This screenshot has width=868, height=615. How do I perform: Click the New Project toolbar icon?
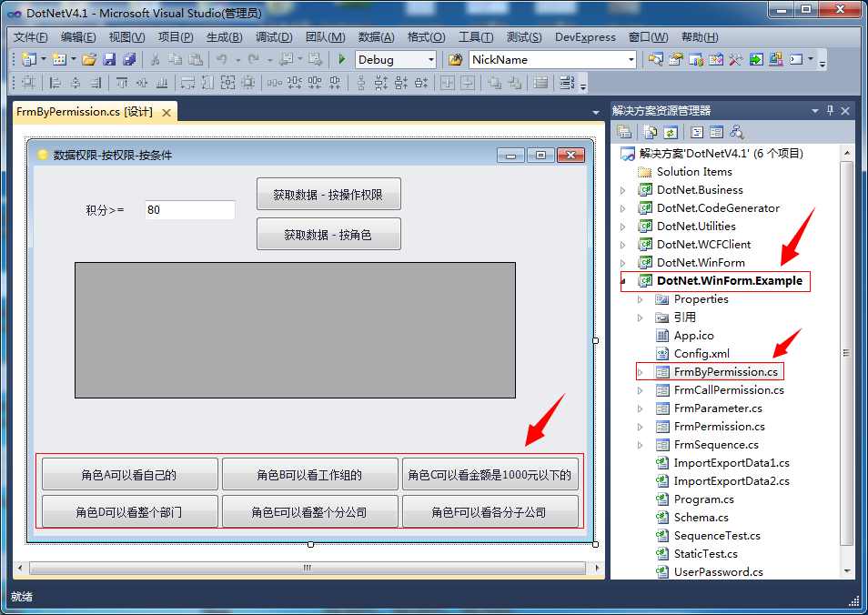28,59
